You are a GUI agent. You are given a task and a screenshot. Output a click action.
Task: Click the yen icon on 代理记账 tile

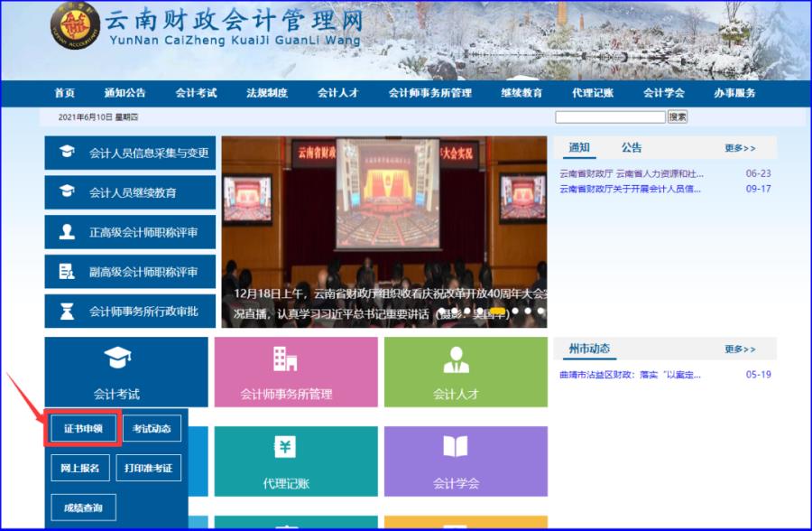coord(285,447)
